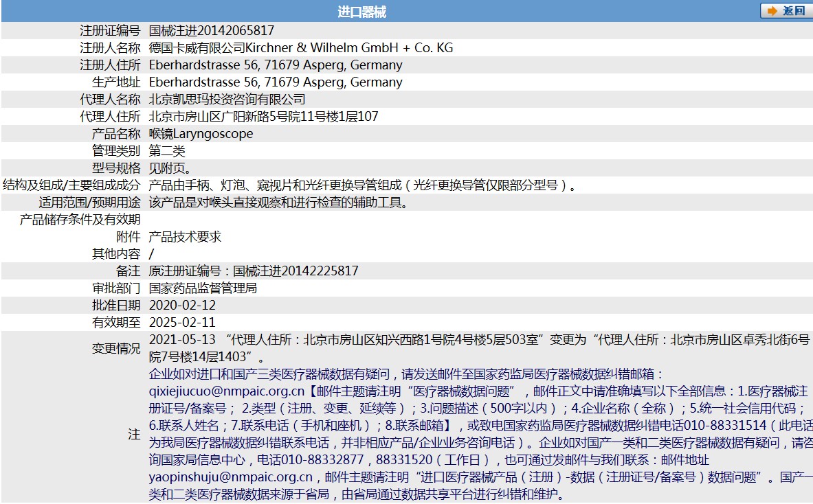Select registration number 国械注进20142065817
The width and height of the screenshot is (813, 504).
click(x=212, y=31)
